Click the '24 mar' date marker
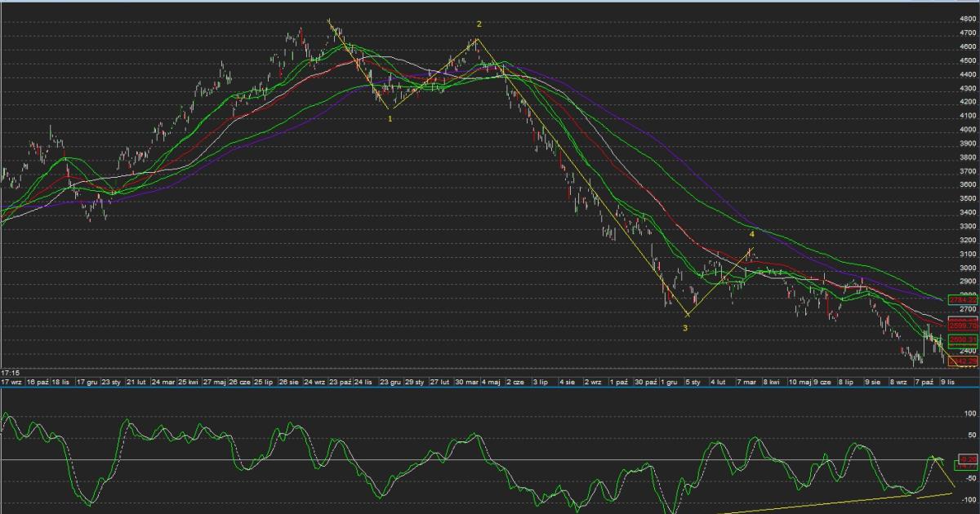The image size is (980, 514). click(x=163, y=381)
